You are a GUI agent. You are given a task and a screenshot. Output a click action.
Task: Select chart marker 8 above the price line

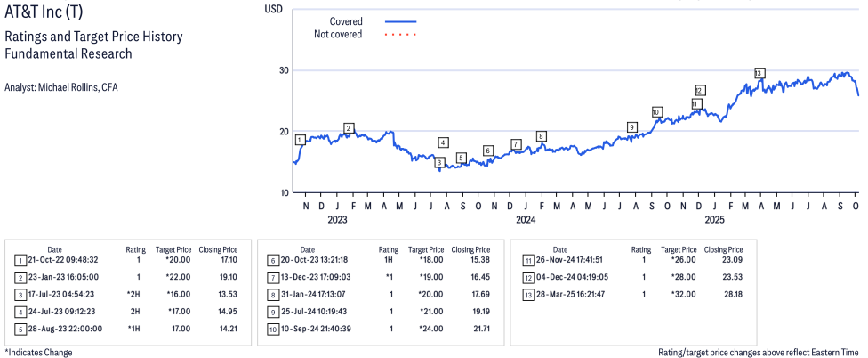[x=541, y=136]
